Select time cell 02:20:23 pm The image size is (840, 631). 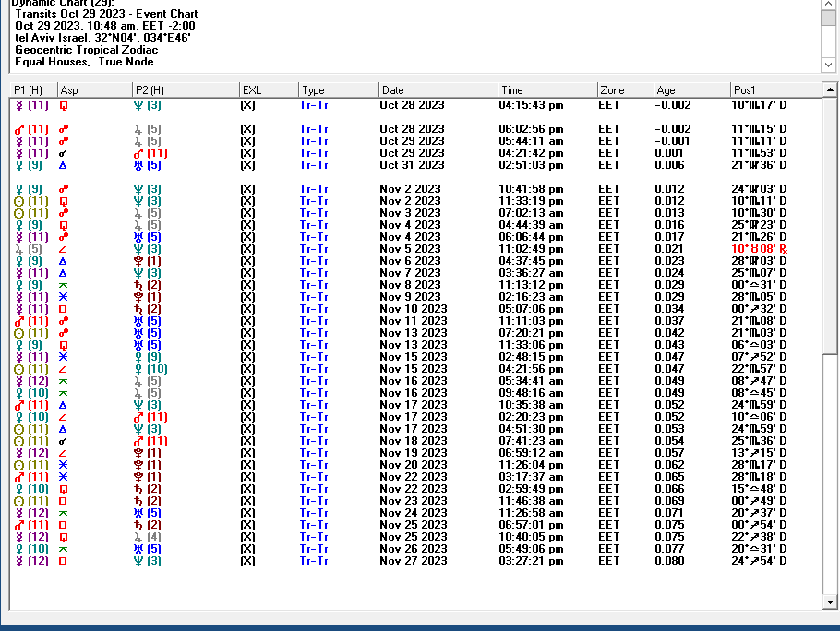[x=531, y=418]
